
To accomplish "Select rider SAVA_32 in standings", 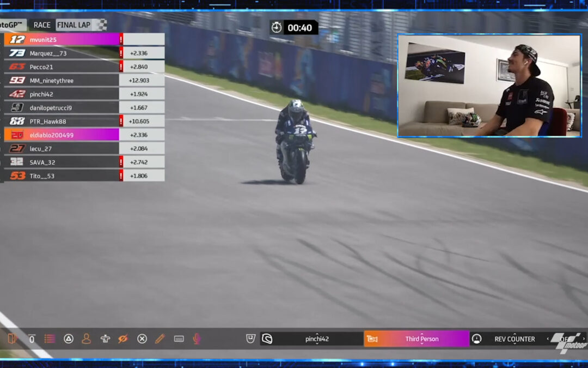I will point(84,162).
